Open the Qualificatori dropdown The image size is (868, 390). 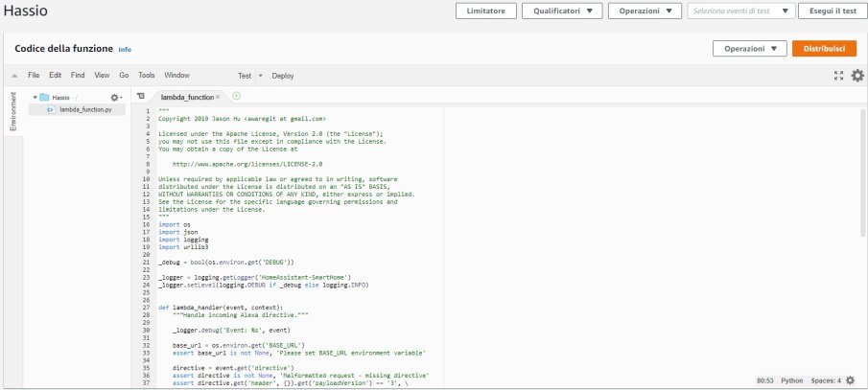pyautogui.click(x=562, y=11)
